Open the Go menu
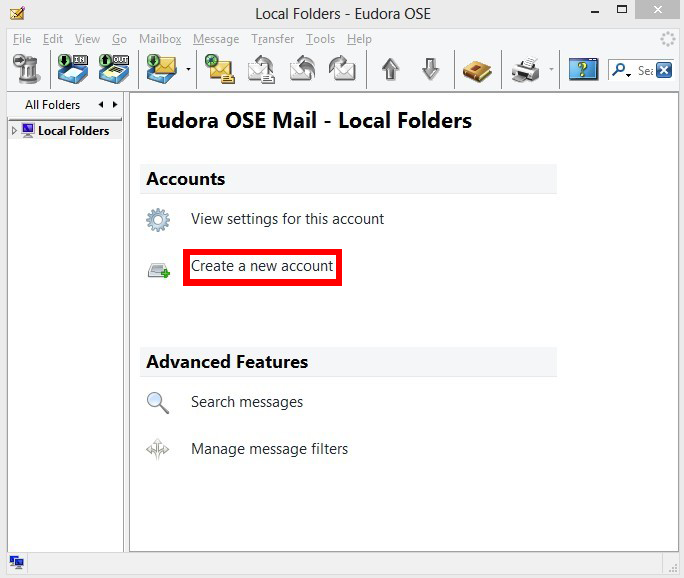The image size is (684, 578). pyautogui.click(x=119, y=39)
